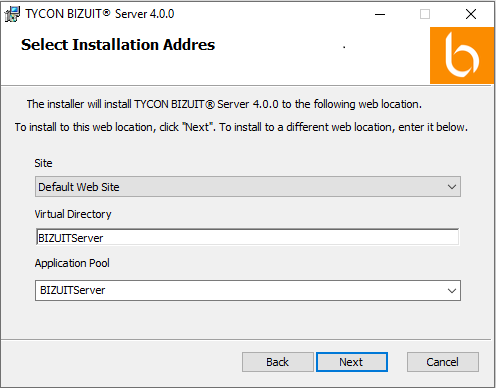The width and height of the screenshot is (496, 388).
Task: Minimize the installer window
Action: (380, 14)
